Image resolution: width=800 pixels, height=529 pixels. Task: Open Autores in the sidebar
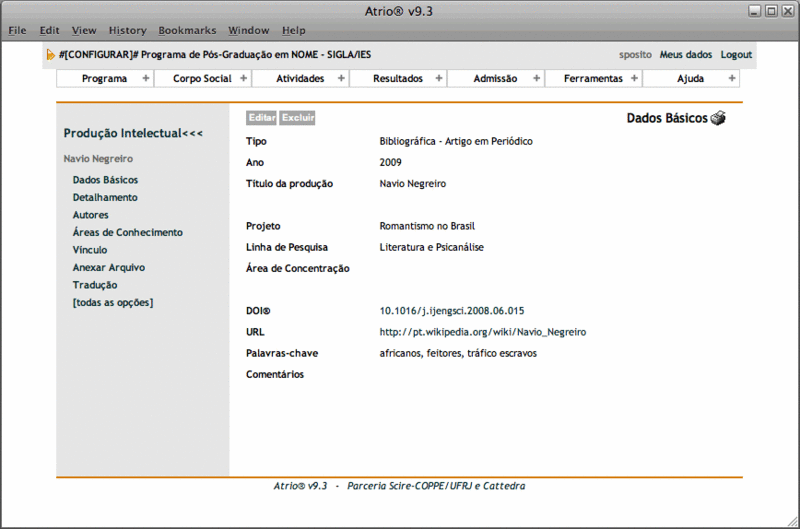(91, 215)
